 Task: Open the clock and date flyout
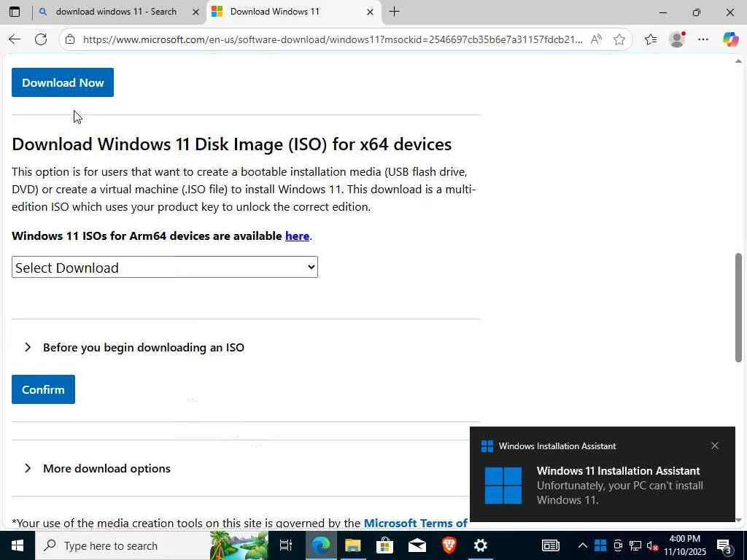pos(684,545)
